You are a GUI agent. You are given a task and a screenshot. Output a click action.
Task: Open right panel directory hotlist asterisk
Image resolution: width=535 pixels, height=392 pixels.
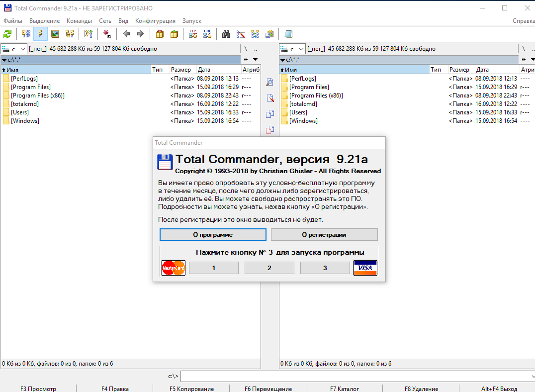point(524,59)
